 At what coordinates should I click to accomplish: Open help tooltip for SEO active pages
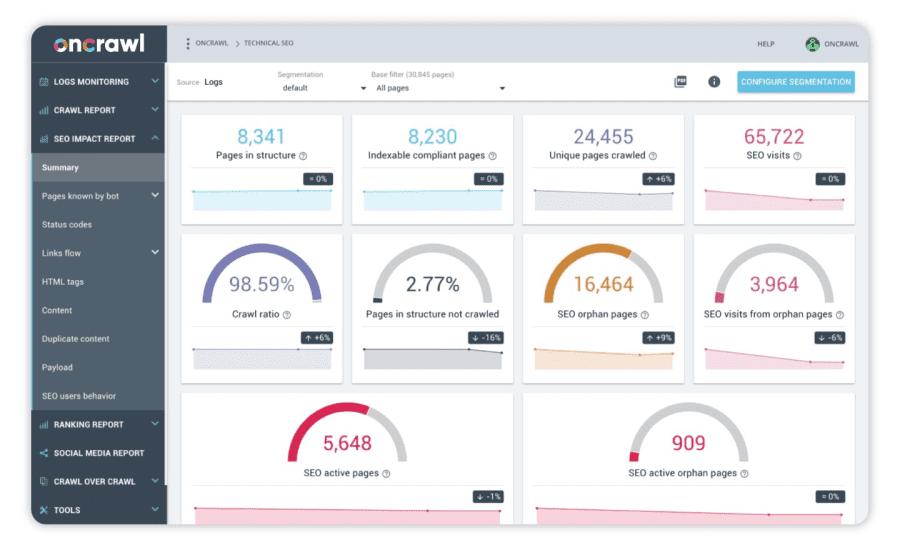[386, 474]
